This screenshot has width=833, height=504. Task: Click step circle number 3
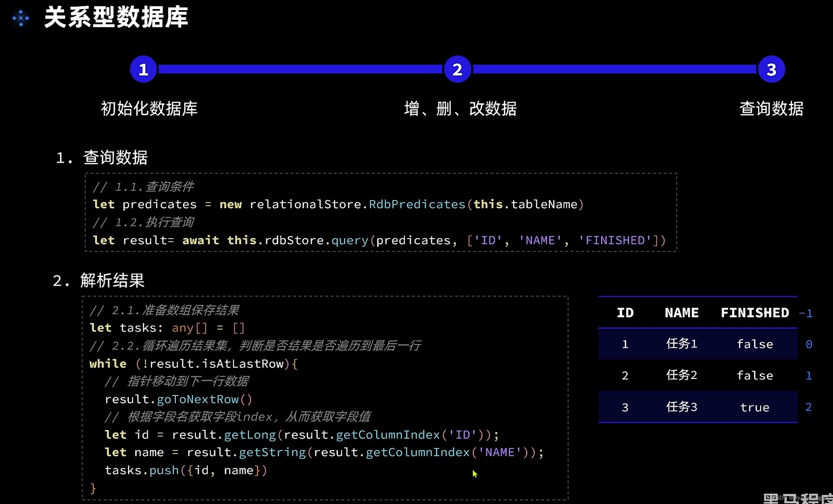point(772,69)
